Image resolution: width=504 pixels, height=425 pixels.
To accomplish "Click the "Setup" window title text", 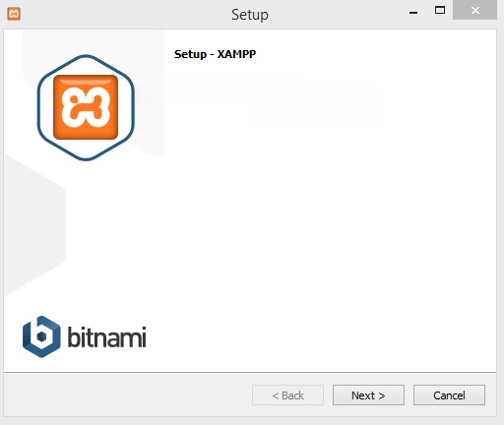I will point(250,15).
